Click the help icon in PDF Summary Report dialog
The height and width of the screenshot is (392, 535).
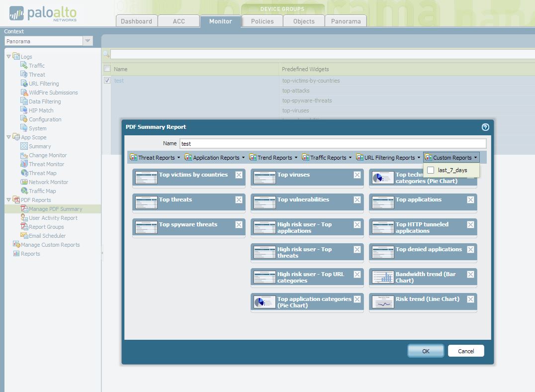(x=485, y=127)
